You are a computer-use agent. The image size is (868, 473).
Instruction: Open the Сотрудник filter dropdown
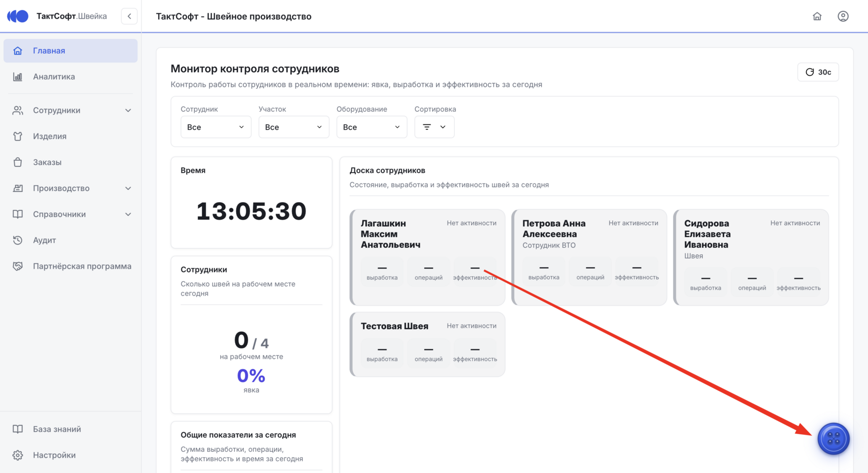pyautogui.click(x=216, y=127)
